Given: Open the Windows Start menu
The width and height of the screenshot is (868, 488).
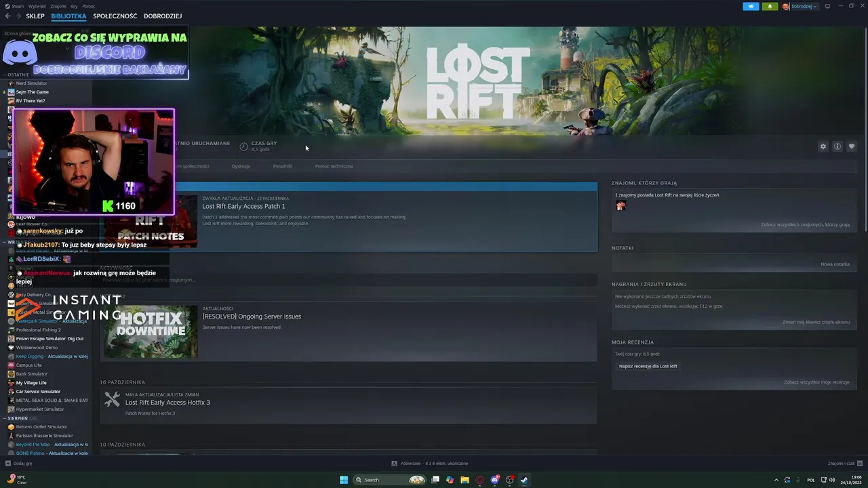Looking at the screenshot, I should [x=344, y=480].
